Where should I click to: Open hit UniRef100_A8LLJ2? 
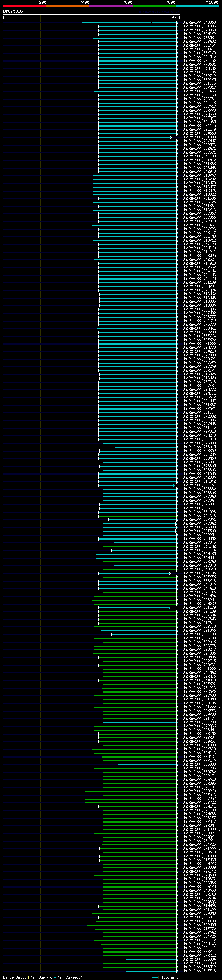199,940
